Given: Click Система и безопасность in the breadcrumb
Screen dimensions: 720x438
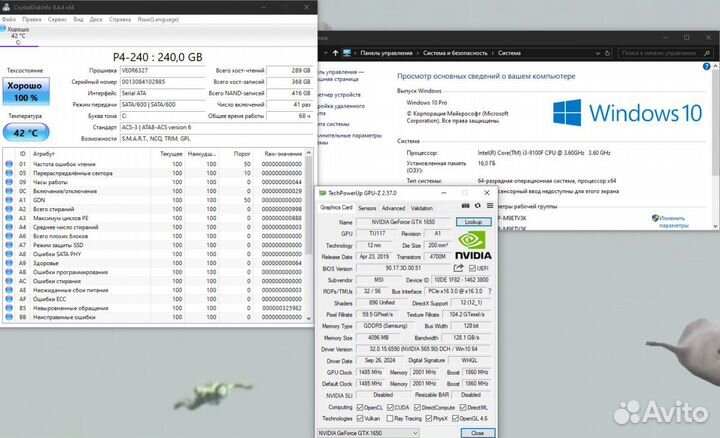Looking at the screenshot, I should [455, 53].
